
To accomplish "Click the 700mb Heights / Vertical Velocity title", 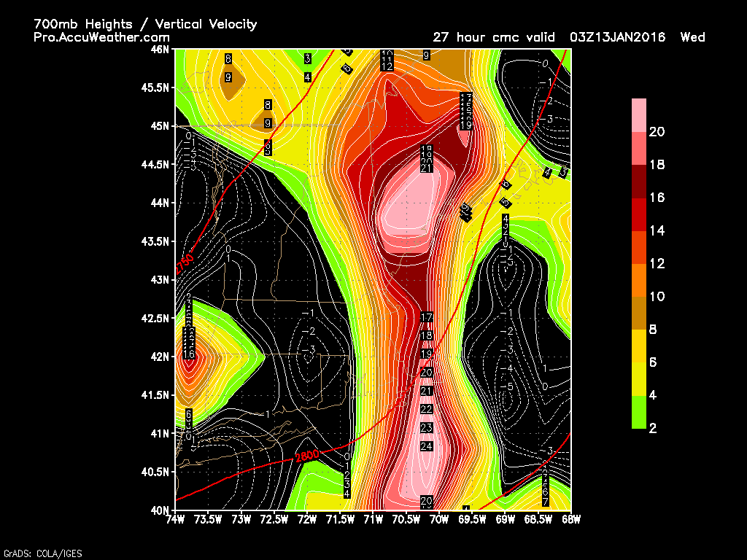I will click(145, 24).
